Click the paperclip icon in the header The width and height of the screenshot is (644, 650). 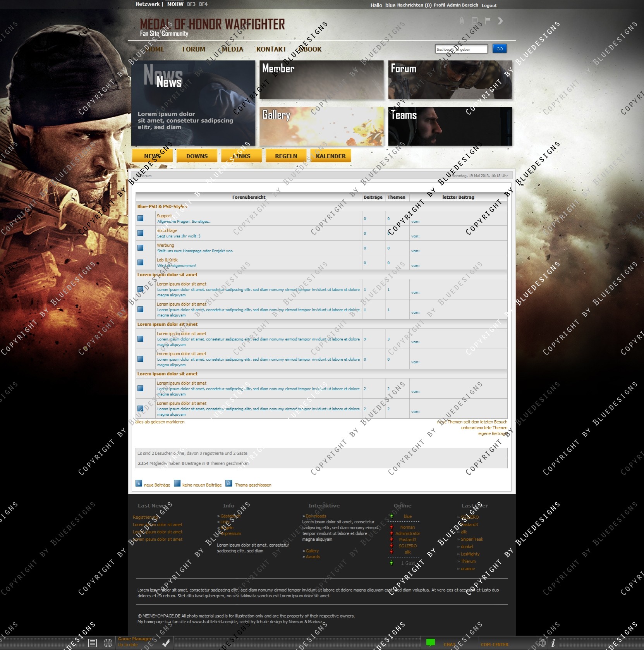click(x=462, y=21)
